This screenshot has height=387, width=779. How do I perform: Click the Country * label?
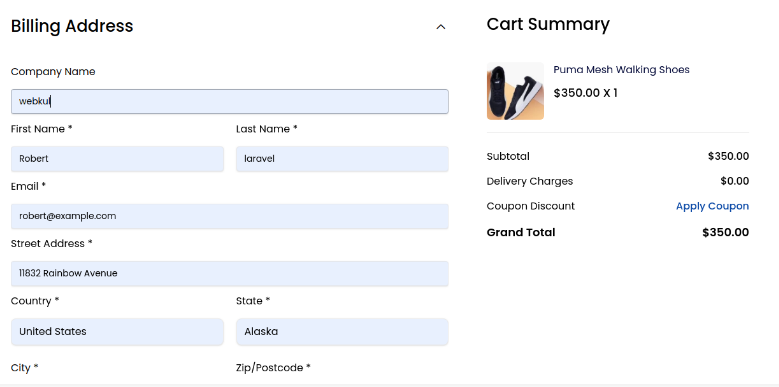click(35, 301)
